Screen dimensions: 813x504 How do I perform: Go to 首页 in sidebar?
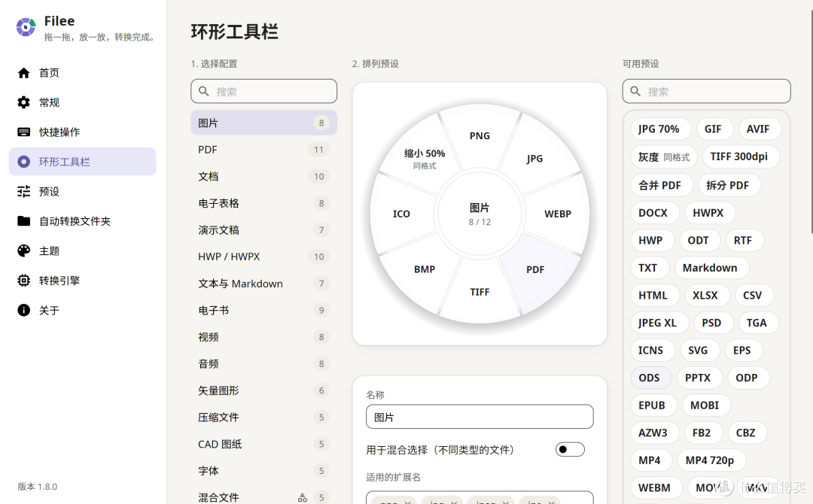click(83, 73)
